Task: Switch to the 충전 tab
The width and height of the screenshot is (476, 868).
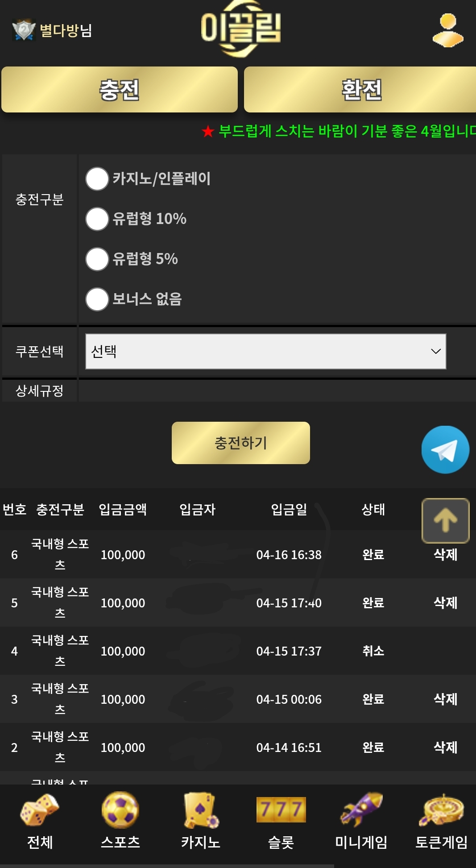Action: click(120, 89)
